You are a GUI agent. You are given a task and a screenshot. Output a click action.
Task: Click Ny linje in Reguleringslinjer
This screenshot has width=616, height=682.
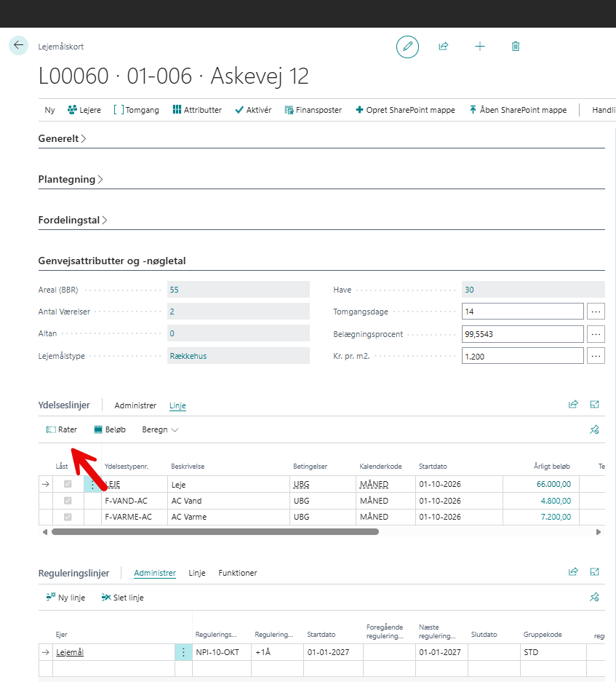(65, 598)
